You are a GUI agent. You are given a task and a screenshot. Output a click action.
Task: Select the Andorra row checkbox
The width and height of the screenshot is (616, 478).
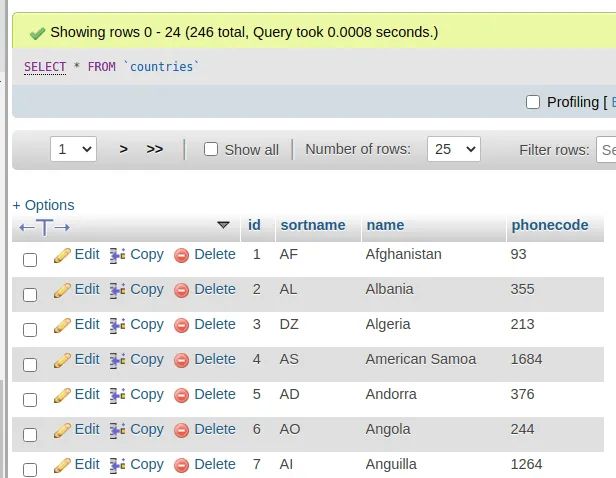coord(30,399)
